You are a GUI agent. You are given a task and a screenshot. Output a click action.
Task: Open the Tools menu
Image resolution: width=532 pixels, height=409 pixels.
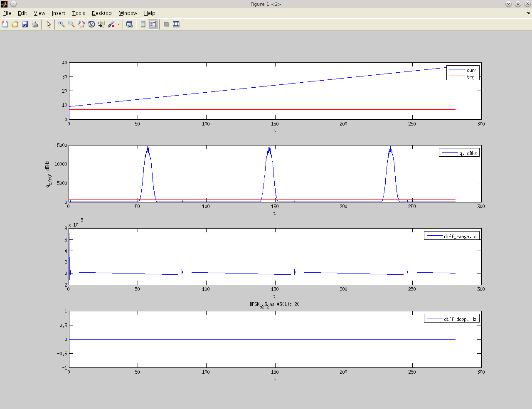pyautogui.click(x=78, y=13)
